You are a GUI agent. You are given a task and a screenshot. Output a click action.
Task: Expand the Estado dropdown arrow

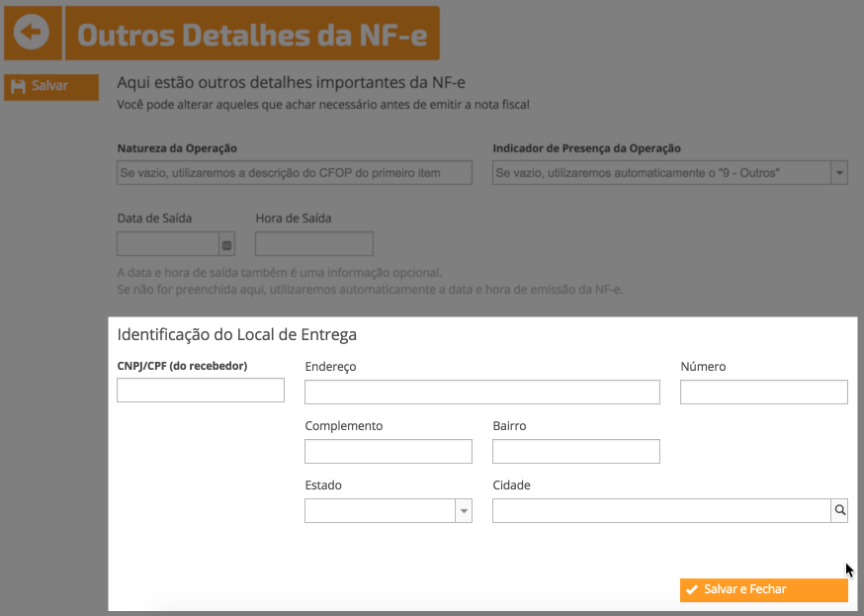coord(464,511)
